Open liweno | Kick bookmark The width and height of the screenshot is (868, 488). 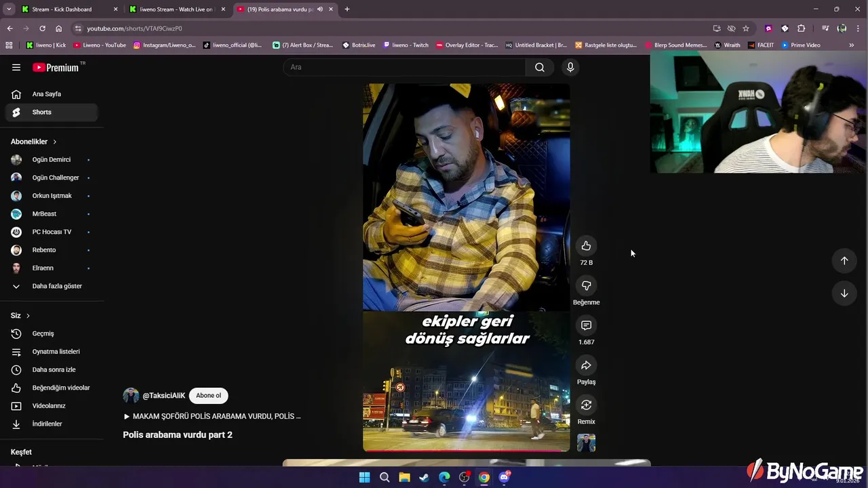point(46,45)
